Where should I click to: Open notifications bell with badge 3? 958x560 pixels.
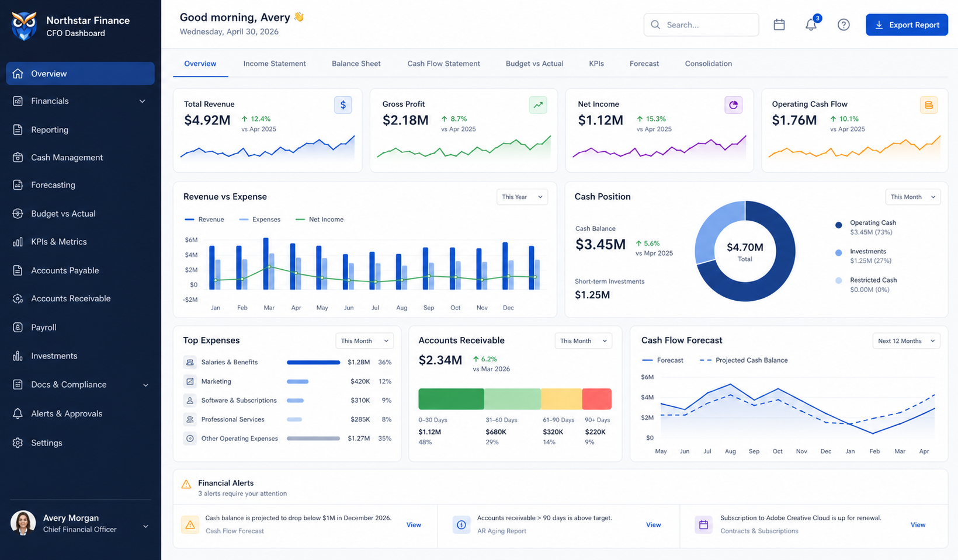[811, 24]
